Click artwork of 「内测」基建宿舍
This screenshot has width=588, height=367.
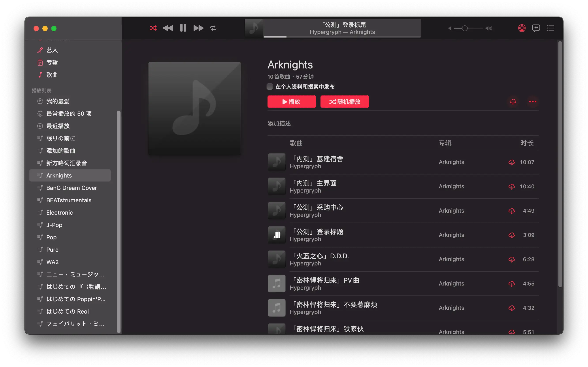pos(277,162)
